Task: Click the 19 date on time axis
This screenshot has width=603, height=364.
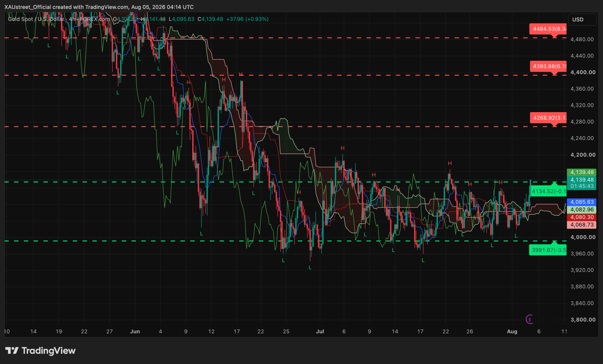Action: [x=59, y=331]
